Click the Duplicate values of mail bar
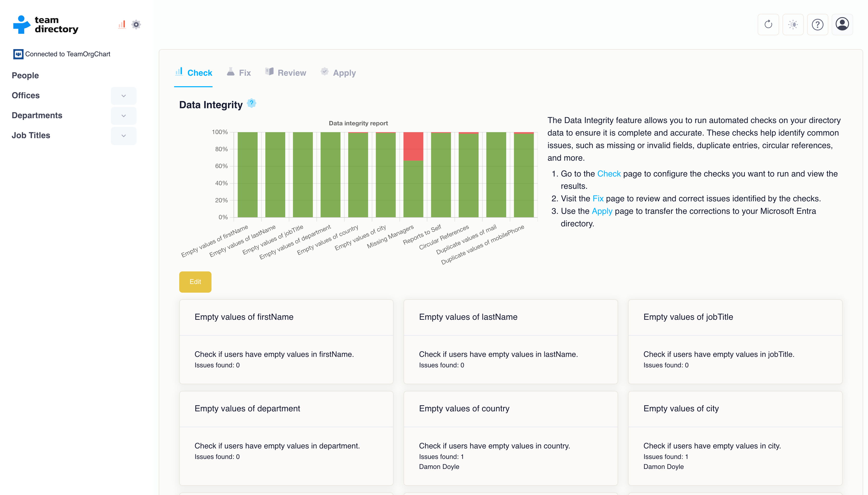Viewport: 868px width, 495px height. point(496,175)
